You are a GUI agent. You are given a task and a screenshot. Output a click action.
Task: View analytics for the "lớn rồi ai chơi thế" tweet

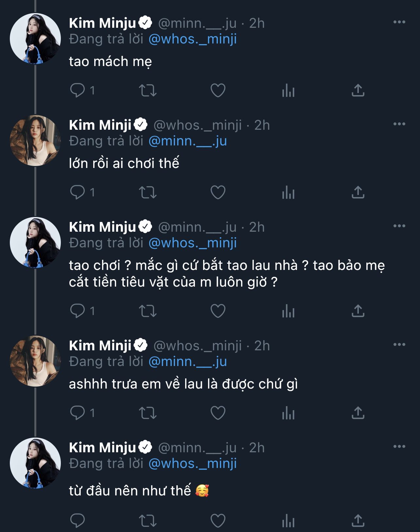(288, 192)
